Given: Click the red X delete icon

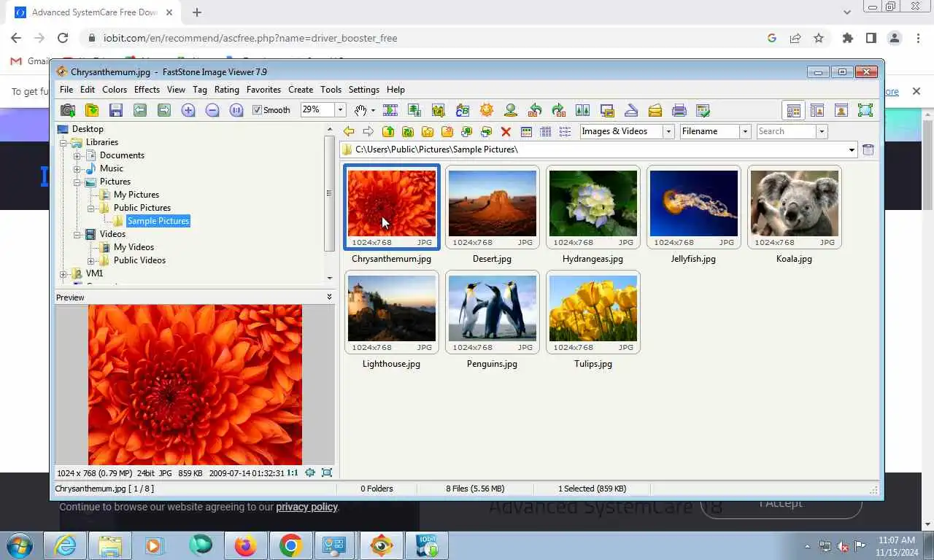Looking at the screenshot, I should pos(506,131).
